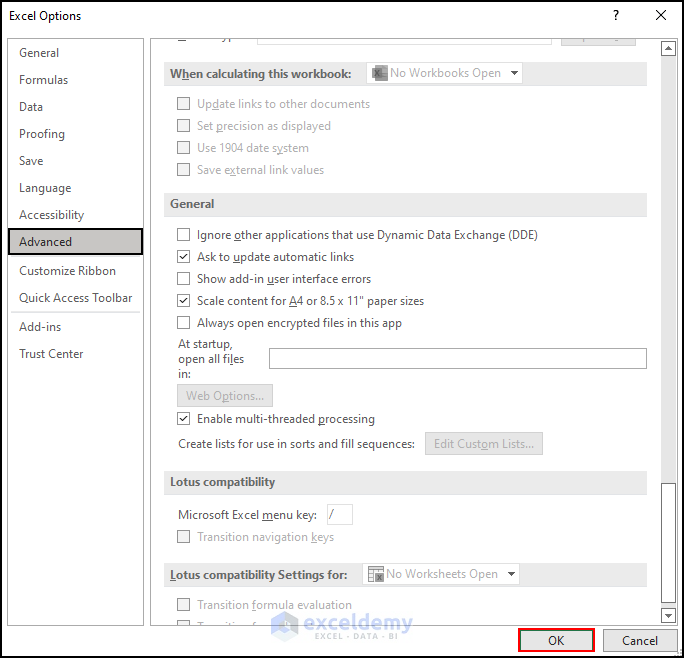The width and height of the screenshot is (684, 658).
Task: Click the scrollbar down arrow
Action: (668, 615)
